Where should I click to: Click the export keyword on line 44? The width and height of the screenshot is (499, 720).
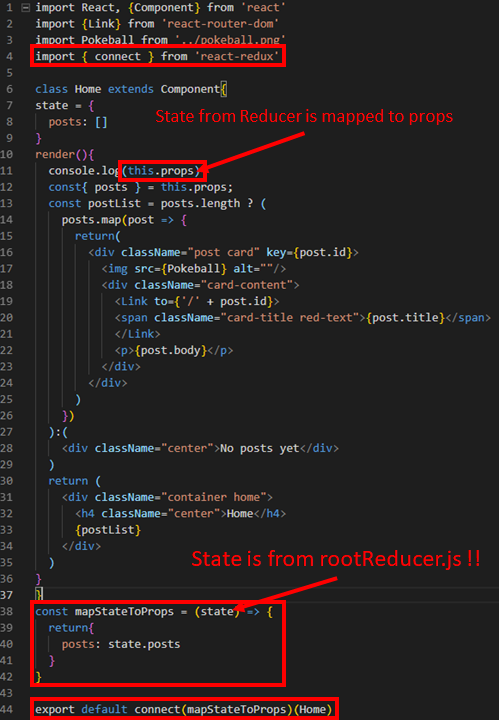click(55, 709)
